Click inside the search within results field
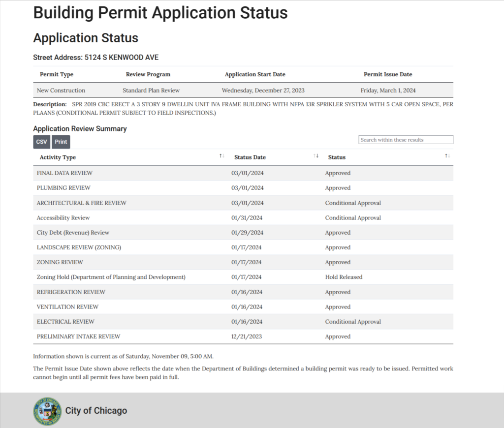504x428 pixels. [405, 139]
